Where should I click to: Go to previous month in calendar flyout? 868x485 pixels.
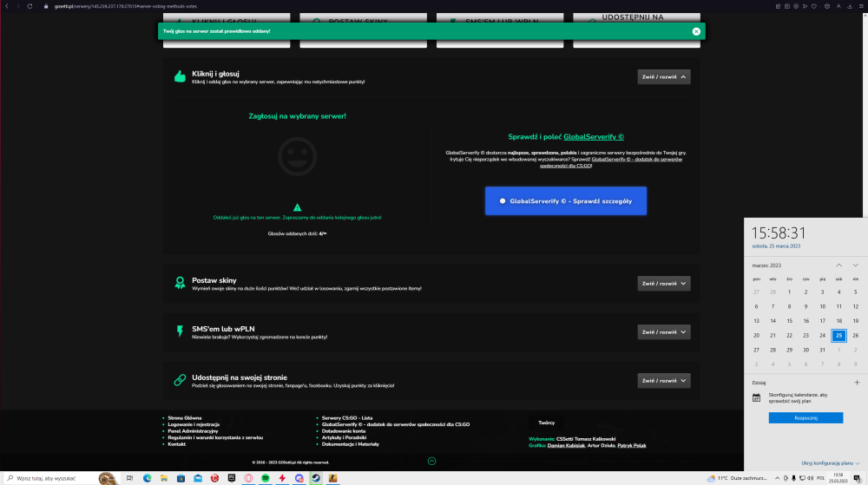[x=839, y=265]
